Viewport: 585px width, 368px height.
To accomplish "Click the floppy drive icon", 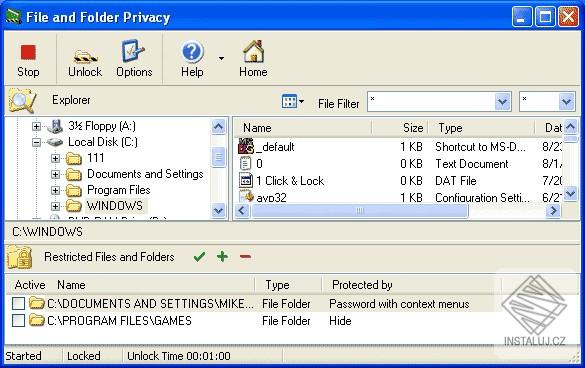I will (x=55, y=127).
